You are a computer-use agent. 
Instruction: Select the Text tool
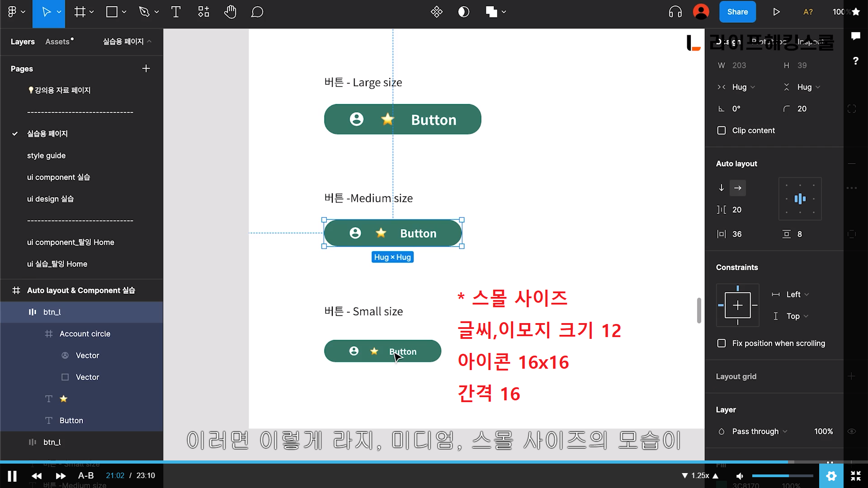pyautogui.click(x=176, y=12)
